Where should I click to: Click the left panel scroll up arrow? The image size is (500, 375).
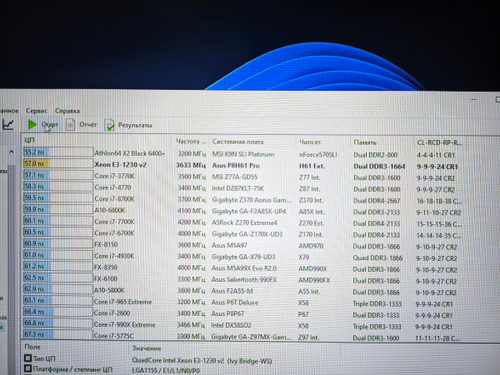tap(11, 152)
